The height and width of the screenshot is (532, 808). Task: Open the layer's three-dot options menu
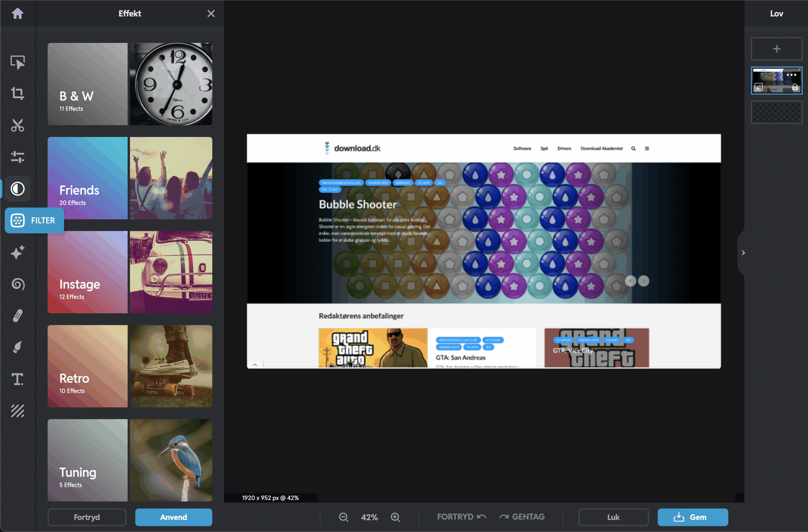(x=791, y=75)
